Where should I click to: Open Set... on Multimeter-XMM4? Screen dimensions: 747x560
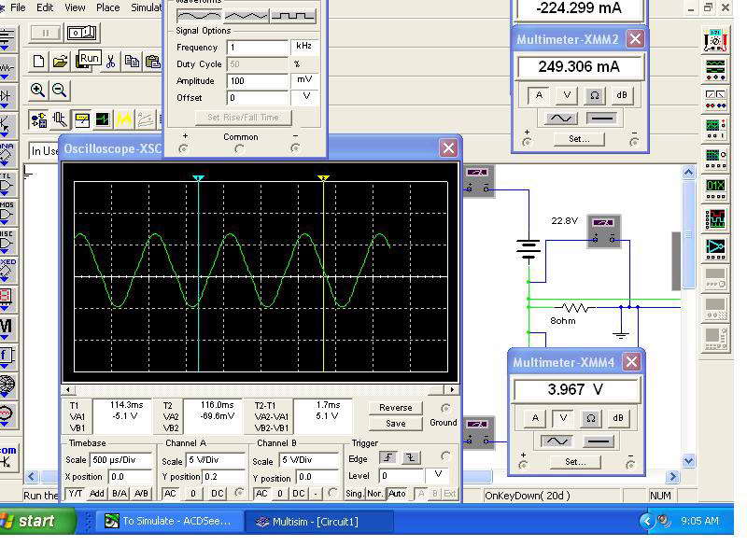tap(575, 461)
